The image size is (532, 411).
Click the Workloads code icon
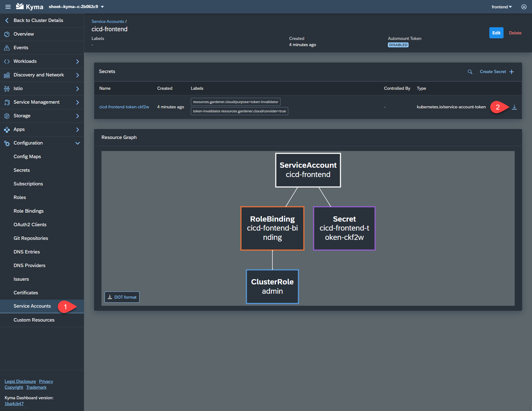7,61
